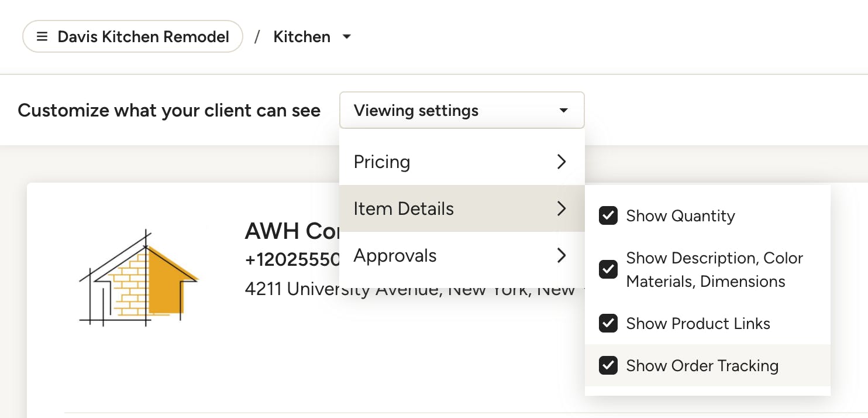
Task: Select the Pricing menu item
Action: [462, 162]
